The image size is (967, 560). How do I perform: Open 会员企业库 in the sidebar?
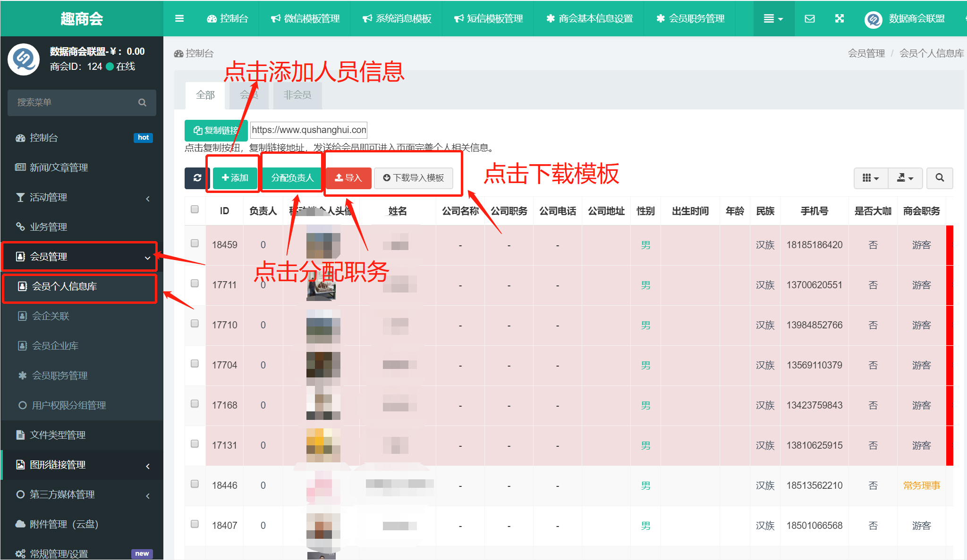(55, 346)
